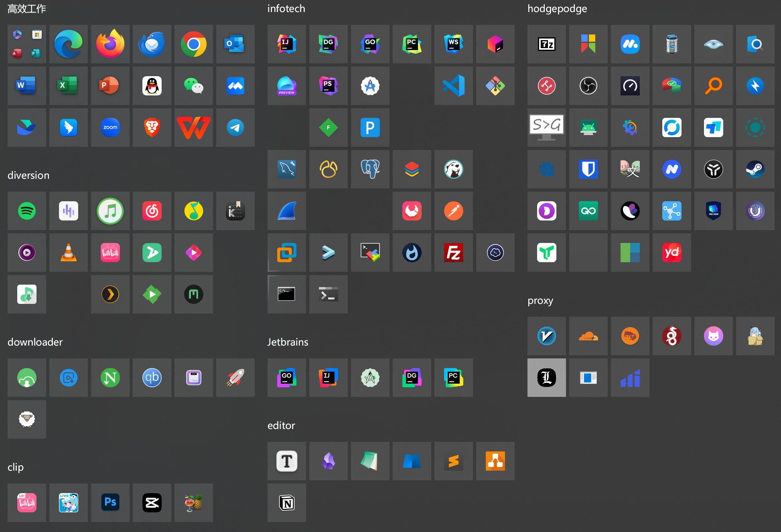The height and width of the screenshot is (532, 781).
Task: Open draw.io orange diagram tile
Action: (x=495, y=461)
